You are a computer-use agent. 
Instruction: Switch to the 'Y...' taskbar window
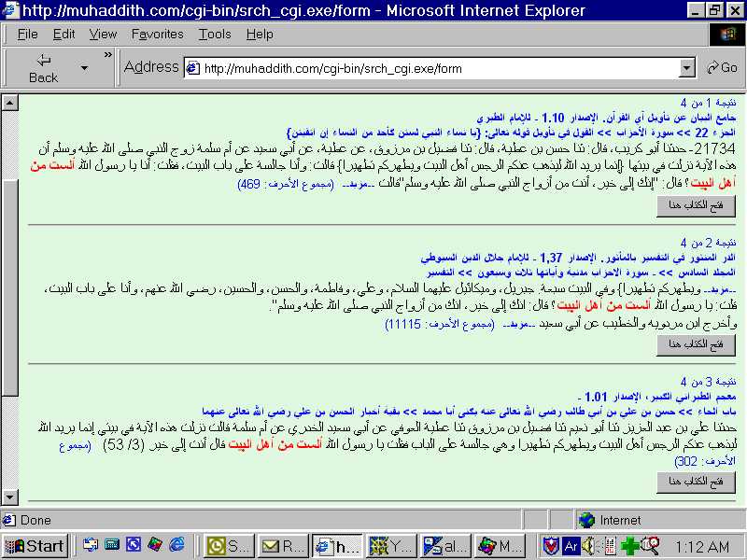(391, 546)
